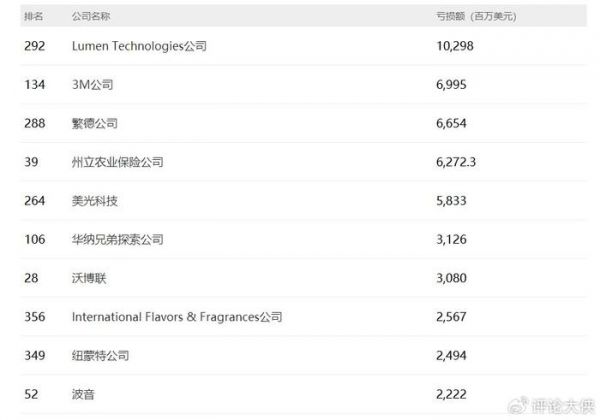
Task: Click the 公司名称 column header
Action: tap(92, 16)
